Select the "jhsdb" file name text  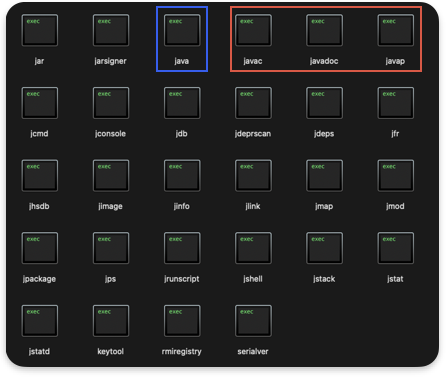tap(39, 206)
